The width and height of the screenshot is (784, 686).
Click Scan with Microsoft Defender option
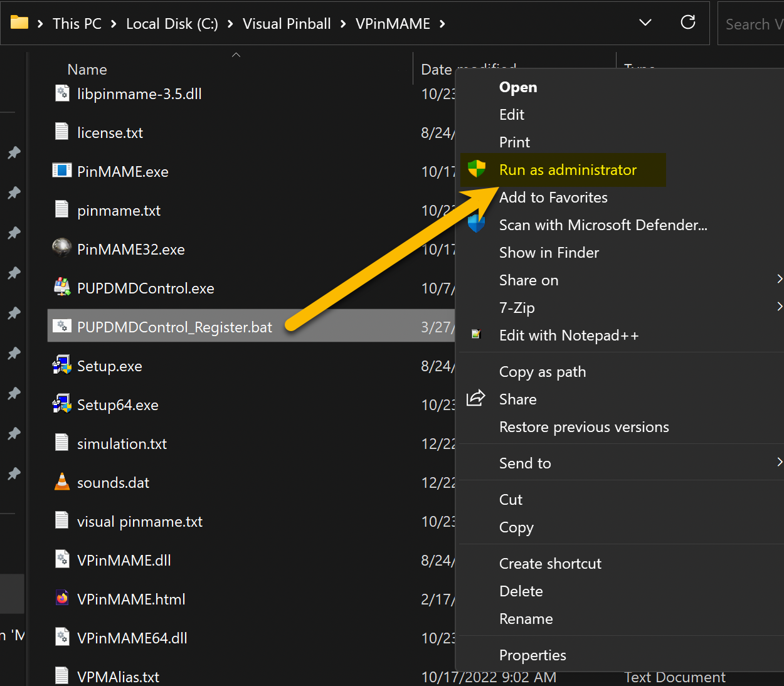click(x=602, y=225)
